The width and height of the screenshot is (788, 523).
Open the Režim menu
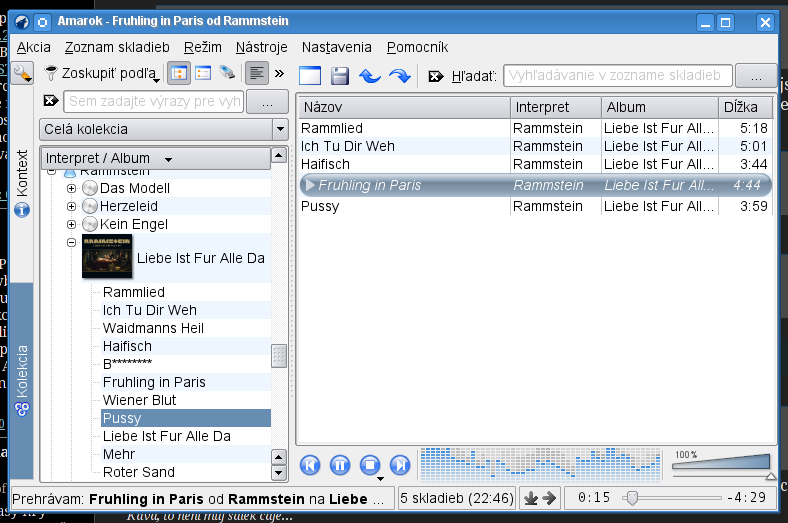[203, 47]
